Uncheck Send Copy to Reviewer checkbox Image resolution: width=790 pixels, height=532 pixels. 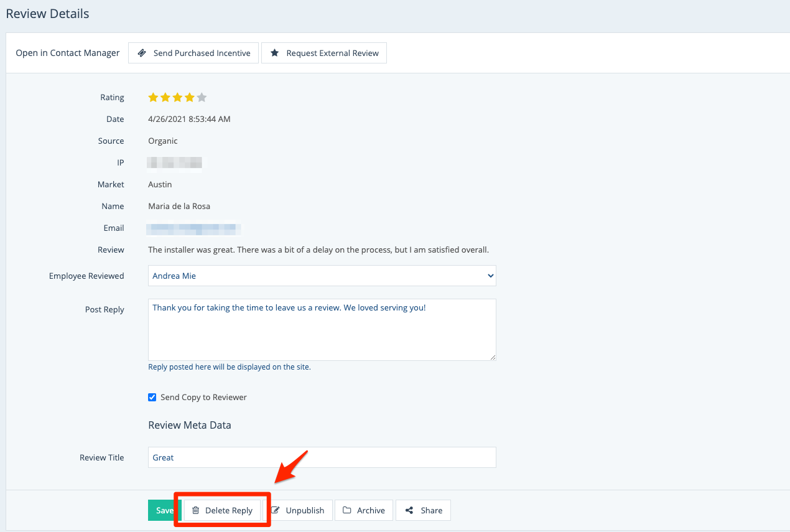tap(152, 398)
